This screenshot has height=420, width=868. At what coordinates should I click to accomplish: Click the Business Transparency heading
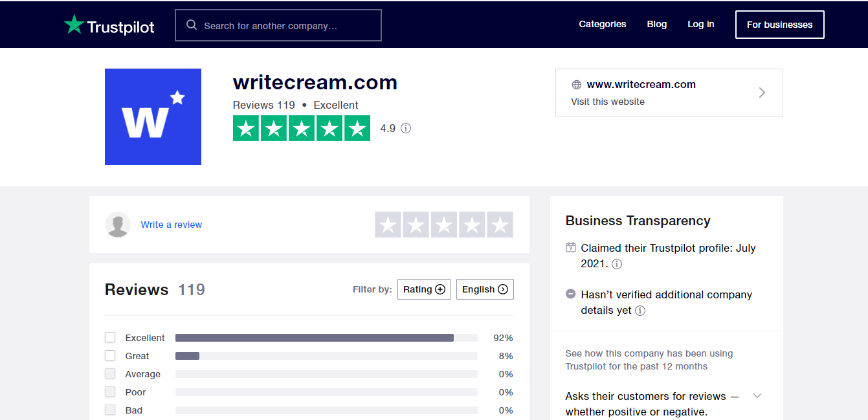coord(638,221)
